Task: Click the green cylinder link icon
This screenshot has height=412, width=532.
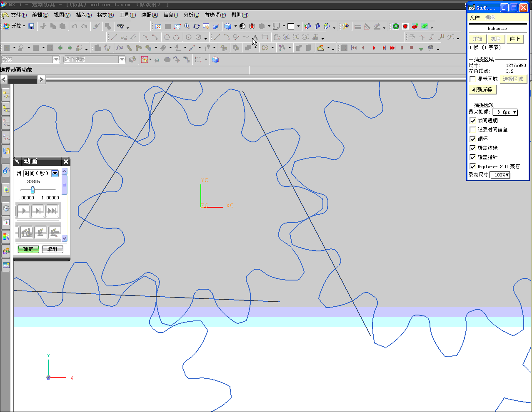Action: click(x=425, y=26)
